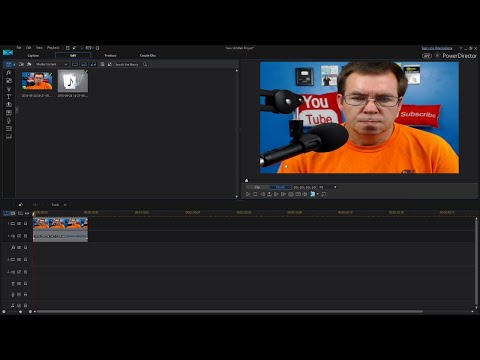This screenshot has width=480, height=360.
Task: Open the Effect Room (fx) icon
Action: [9, 72]
